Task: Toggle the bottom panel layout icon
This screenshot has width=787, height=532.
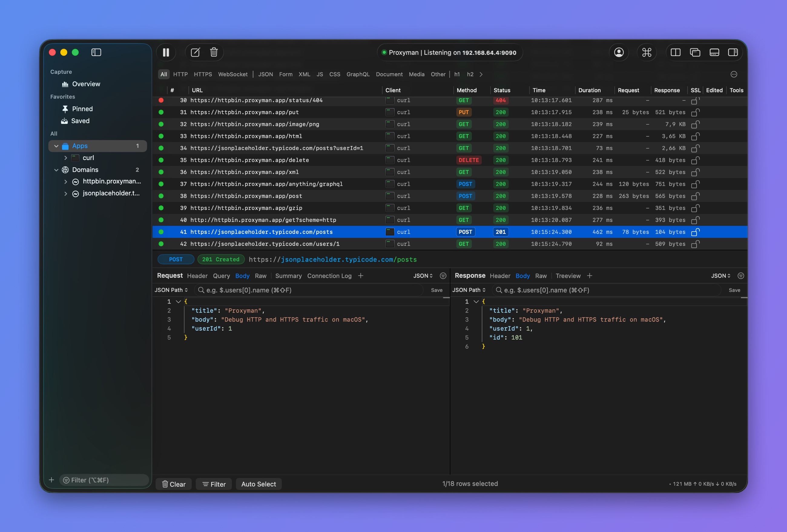Action: click(714, 52)
